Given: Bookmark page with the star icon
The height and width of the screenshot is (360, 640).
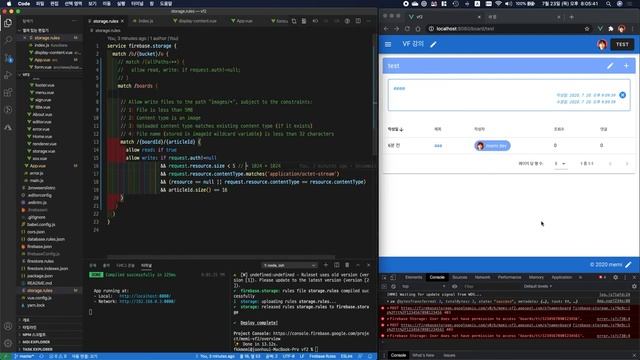Looking at the screenshot, I should point(587,29).
